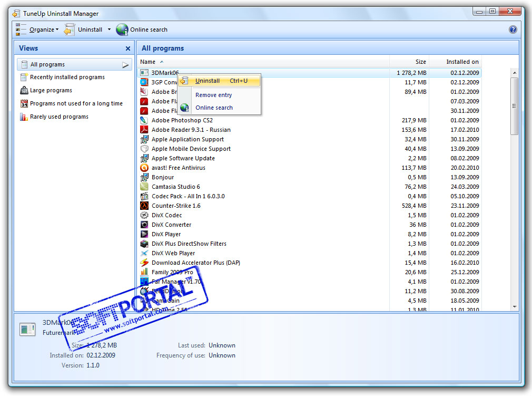Click the Codec Pack All In 1 icon
Image resolution: width=532 pixels, height=396 pixels.
tap(144, 196)
